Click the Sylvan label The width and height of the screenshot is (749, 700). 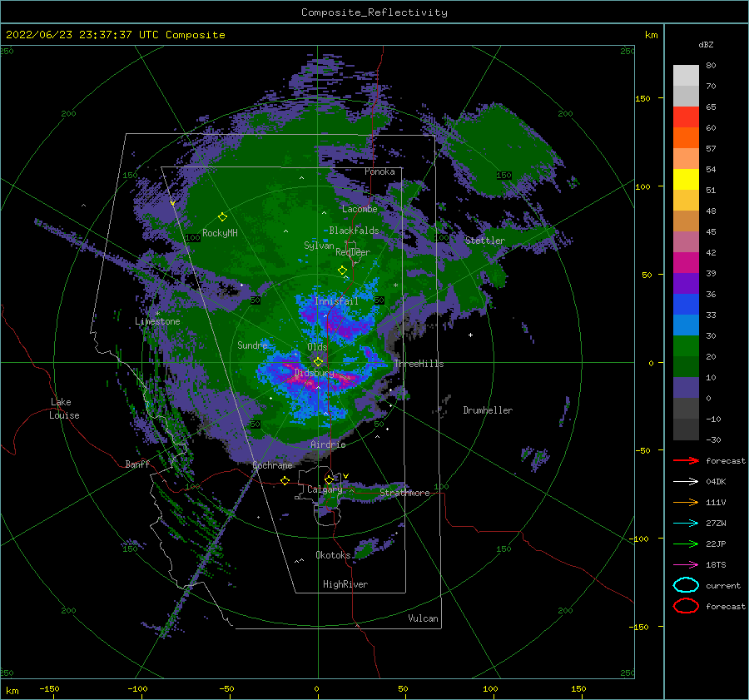(319, 246)
